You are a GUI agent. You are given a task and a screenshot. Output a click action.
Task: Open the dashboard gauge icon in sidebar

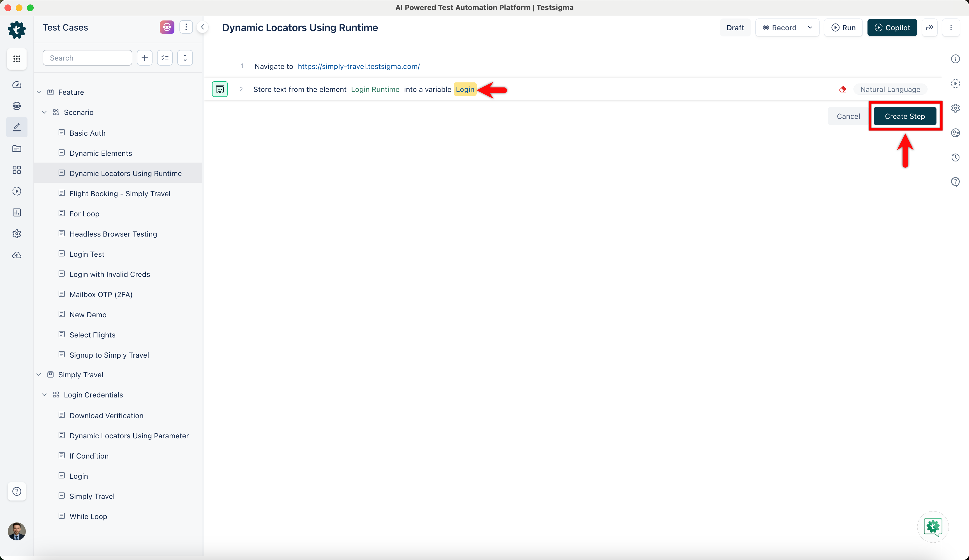click(17, 85)
